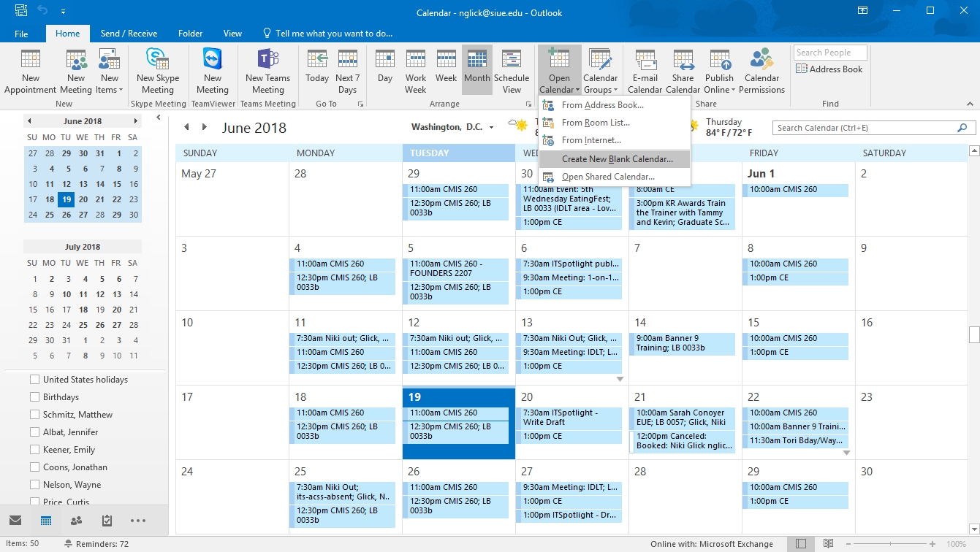The height and width of the screenshot is (552, 980).
Task: Toggle the Keener, Emily calendar checkbox
Action: 34,450
